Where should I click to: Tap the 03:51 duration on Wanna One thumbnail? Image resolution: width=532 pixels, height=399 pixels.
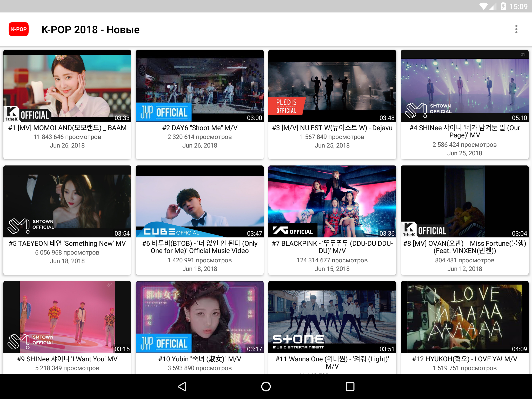point(387,349)
